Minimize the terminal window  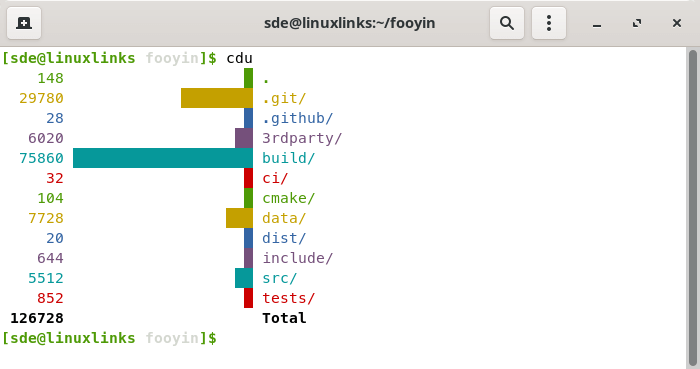597,23
